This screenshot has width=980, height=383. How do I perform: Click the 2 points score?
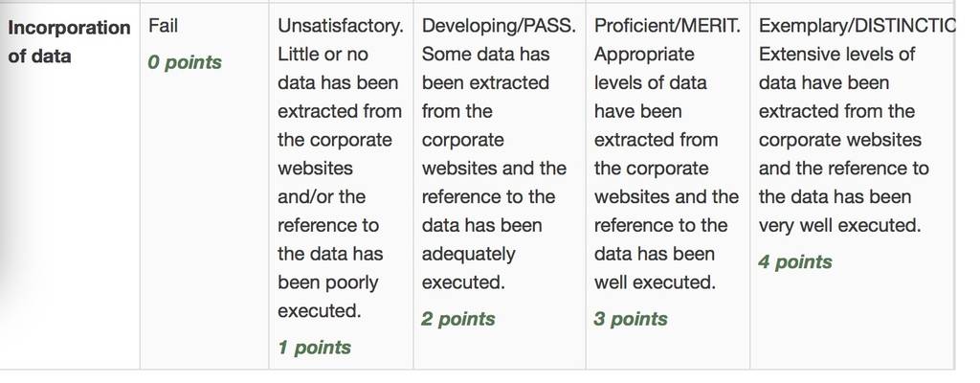click(x=458, y=319)
